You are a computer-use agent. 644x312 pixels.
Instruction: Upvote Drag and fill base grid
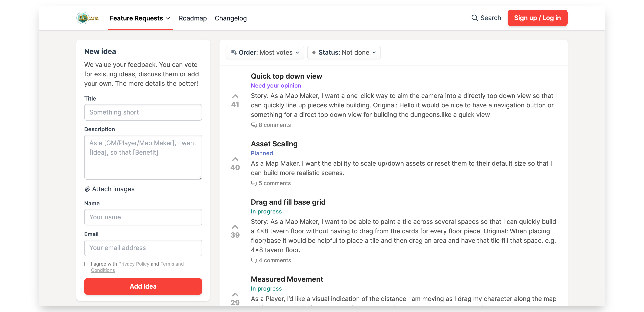[235, 227]
